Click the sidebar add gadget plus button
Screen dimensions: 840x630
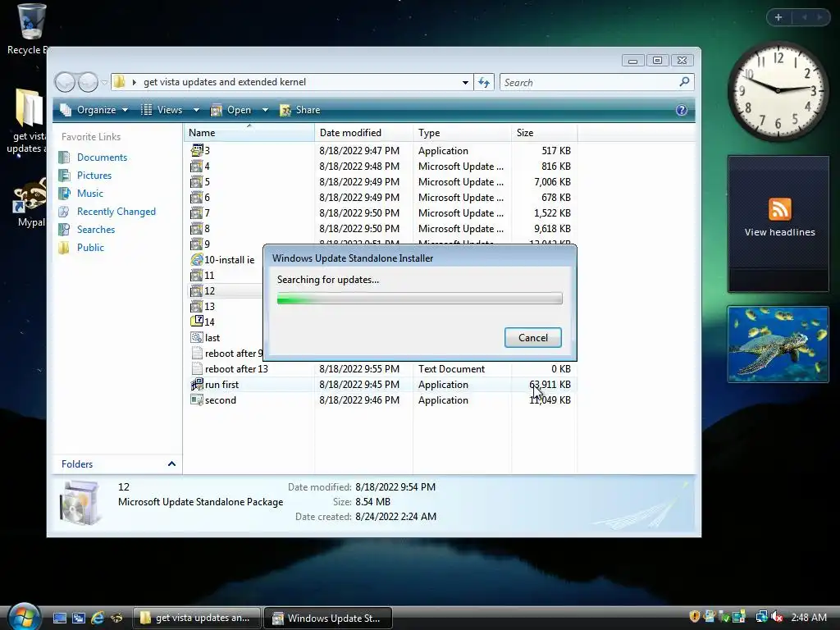[x=778, y=17]
